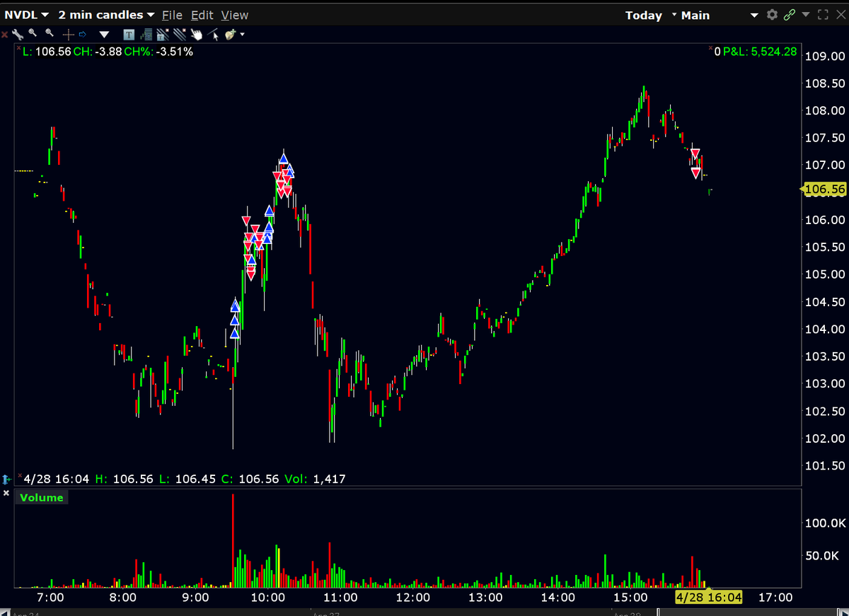Screen dimensions: 849x616
Task: Close the chart toolbar with red X
Action: [x=4, y=35]
